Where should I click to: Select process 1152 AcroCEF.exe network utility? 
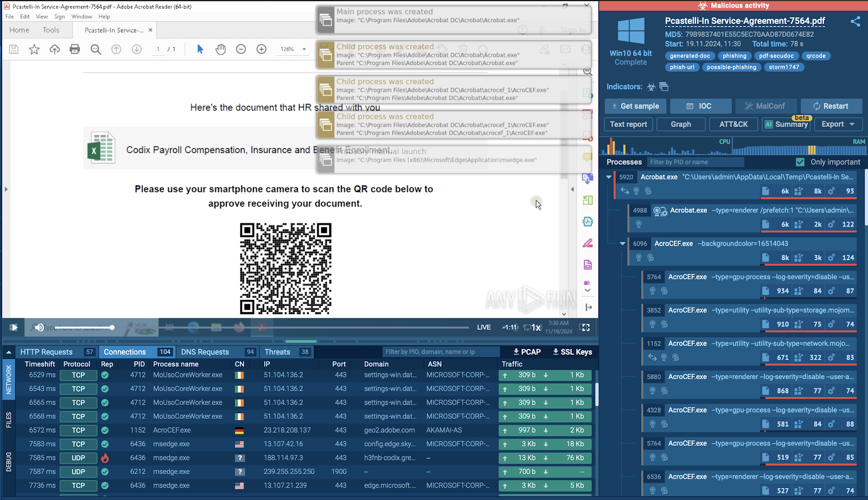(x=750, y=350)
